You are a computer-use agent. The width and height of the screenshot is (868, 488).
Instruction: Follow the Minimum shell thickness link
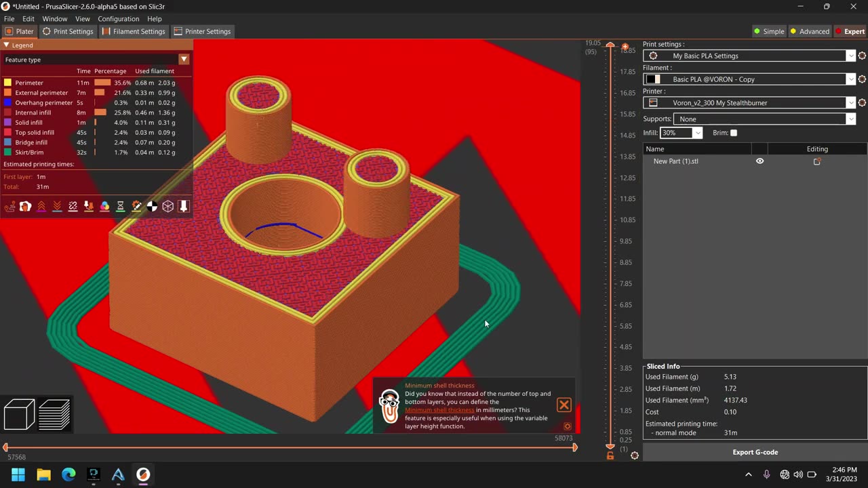[439, 410]
